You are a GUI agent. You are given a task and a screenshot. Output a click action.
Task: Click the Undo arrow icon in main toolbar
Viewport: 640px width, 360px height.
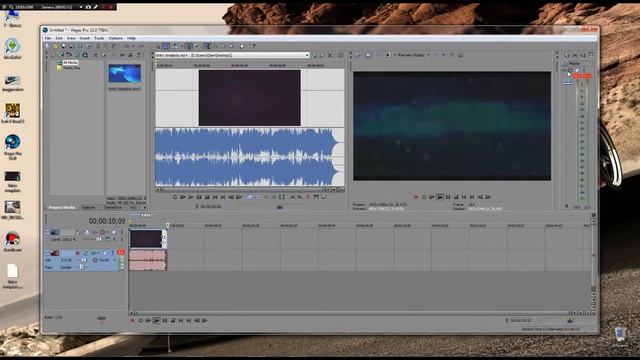pyautogui.click(x=127, y=47)
